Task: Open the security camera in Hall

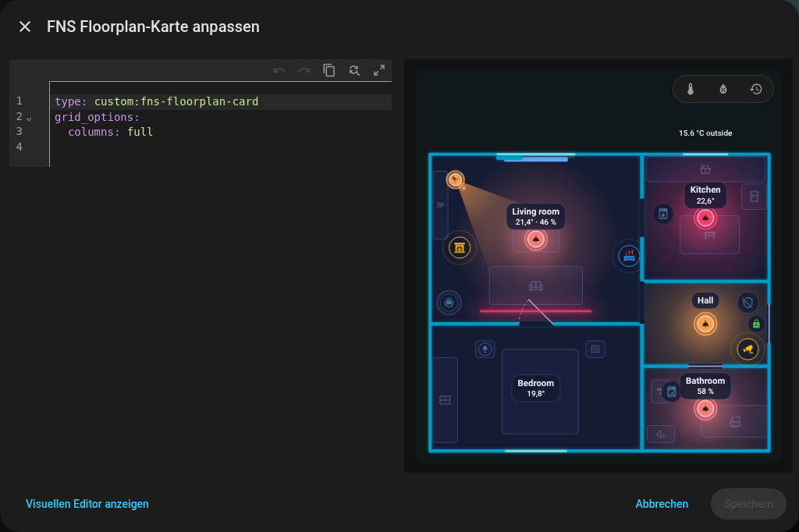Action: [748, 349]
